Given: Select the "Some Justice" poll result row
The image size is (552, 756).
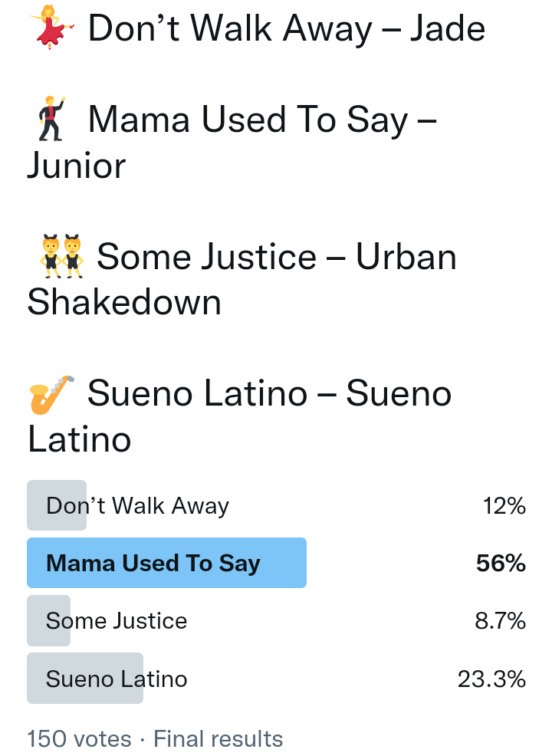Looking at the screenshot, I should coord(117,620).
